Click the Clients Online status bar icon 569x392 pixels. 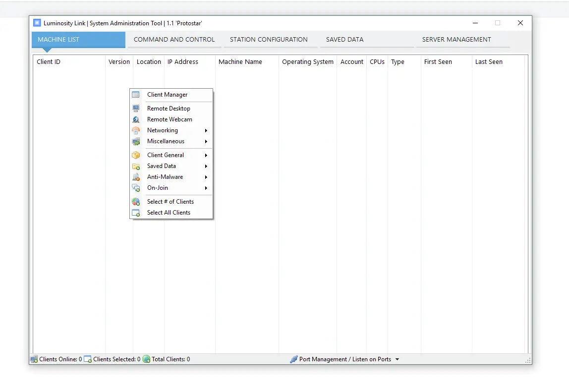pos(34,359)
